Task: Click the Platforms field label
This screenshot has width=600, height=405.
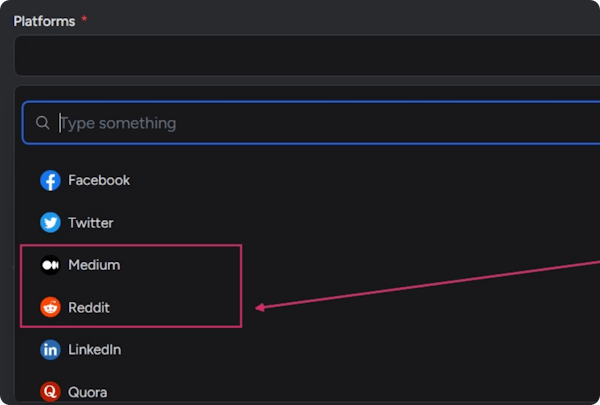Action: pyautogui.click(x=44, y=21)
